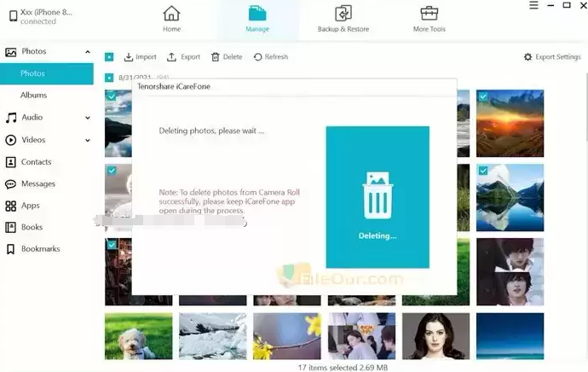588x372 pixels.
Task: Open Backup & Restore tab
Action: [x=343, y=19]
